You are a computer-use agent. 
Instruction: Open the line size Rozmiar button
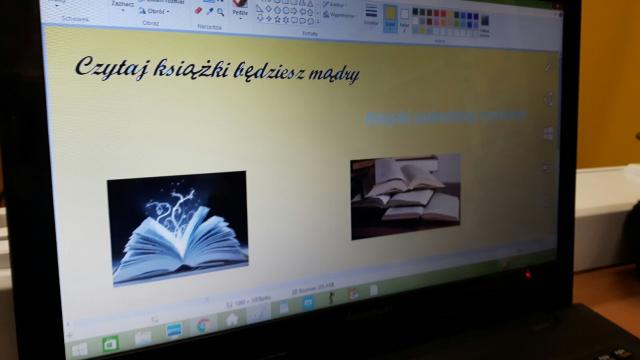click(x=371, y=15)
